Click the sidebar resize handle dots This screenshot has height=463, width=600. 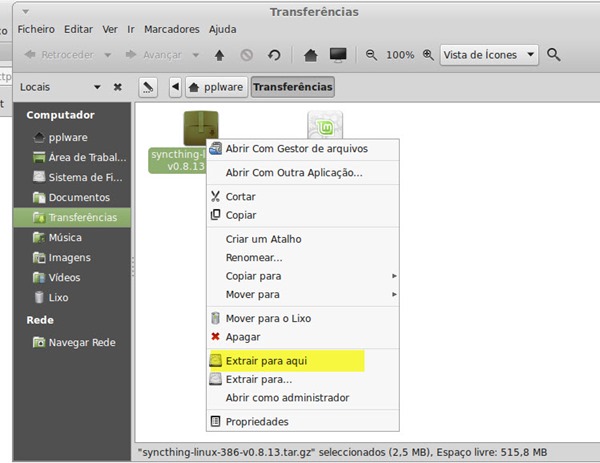click(133, 267)
